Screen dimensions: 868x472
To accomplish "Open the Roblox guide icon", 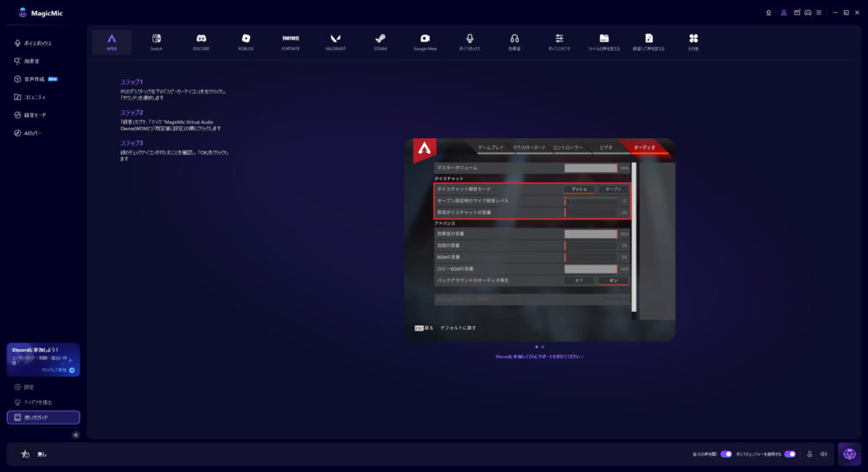I will 246,42.
